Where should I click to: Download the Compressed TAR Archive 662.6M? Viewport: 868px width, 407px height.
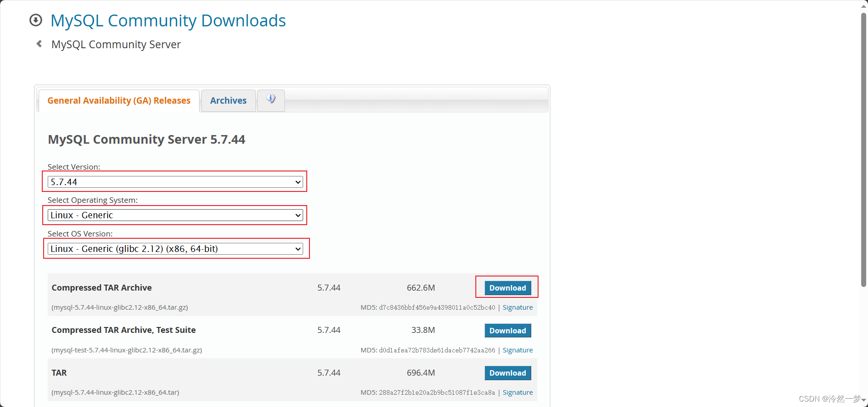[508, 288]
